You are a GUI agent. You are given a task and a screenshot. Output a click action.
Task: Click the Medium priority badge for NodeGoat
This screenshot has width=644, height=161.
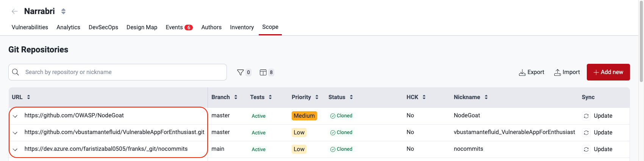tap(304, 116)
